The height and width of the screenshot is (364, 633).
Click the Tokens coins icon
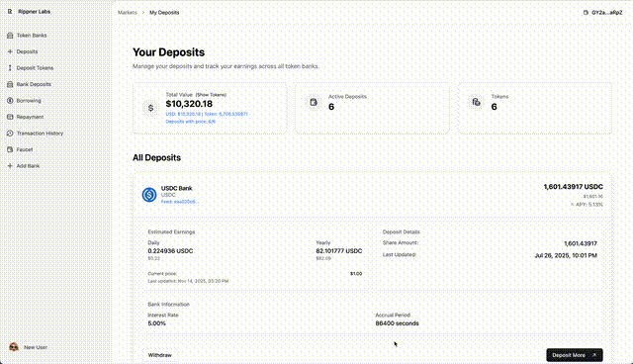[x=477, y=102]
